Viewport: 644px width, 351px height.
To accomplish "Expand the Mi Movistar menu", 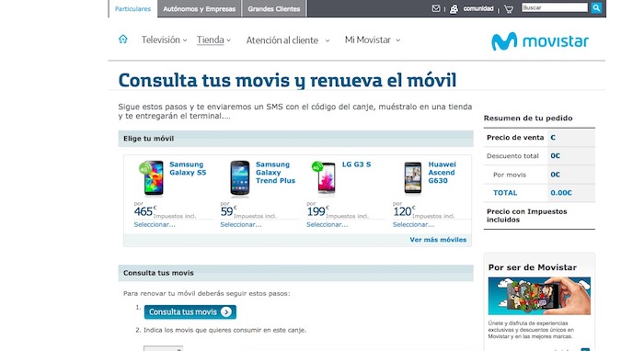I will (373, 40).
